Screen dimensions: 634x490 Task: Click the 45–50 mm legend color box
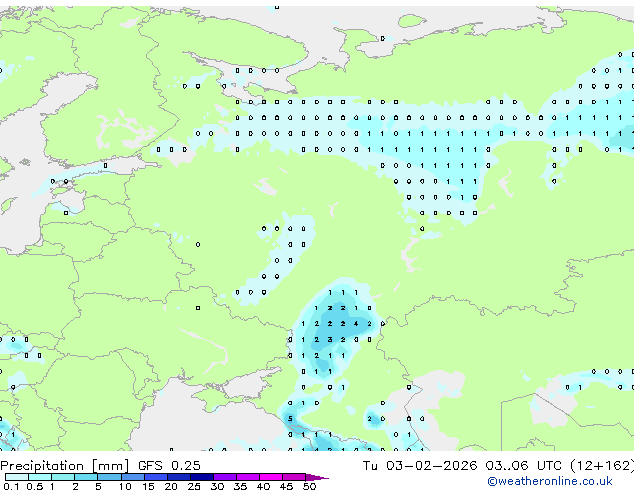point(294,477)
